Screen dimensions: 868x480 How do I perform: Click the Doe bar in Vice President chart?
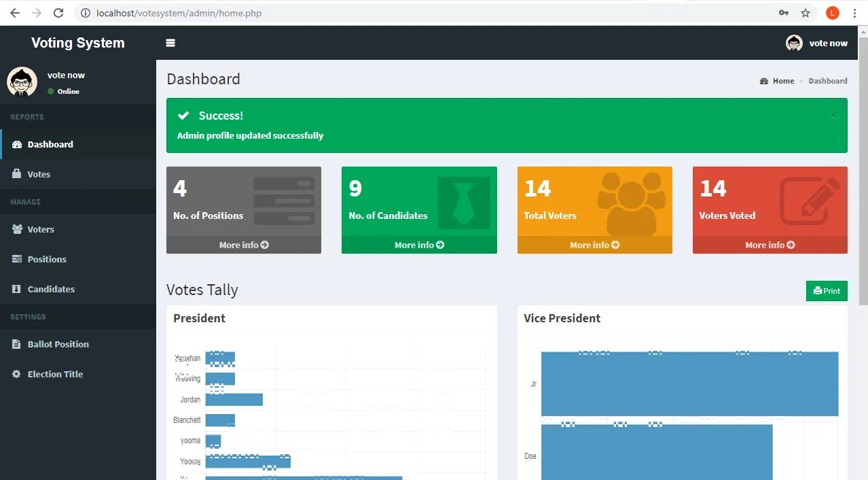657,452
